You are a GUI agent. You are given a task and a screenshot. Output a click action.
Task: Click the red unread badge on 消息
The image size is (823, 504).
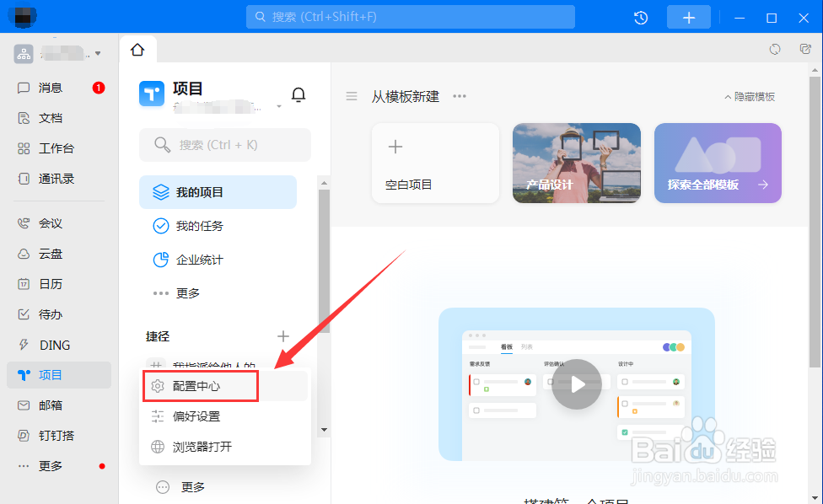[x=98, y=88]
